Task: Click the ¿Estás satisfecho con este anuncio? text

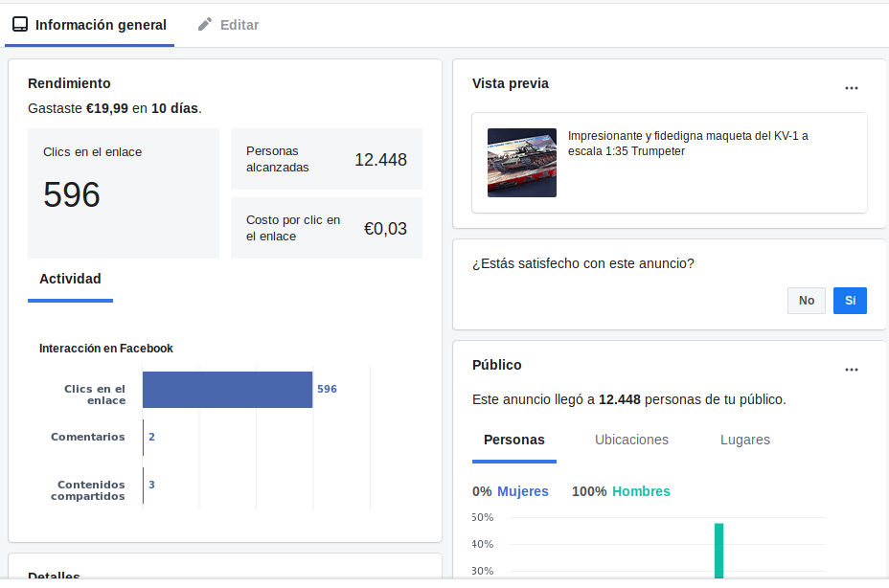Action: click(x=582, y=263)
